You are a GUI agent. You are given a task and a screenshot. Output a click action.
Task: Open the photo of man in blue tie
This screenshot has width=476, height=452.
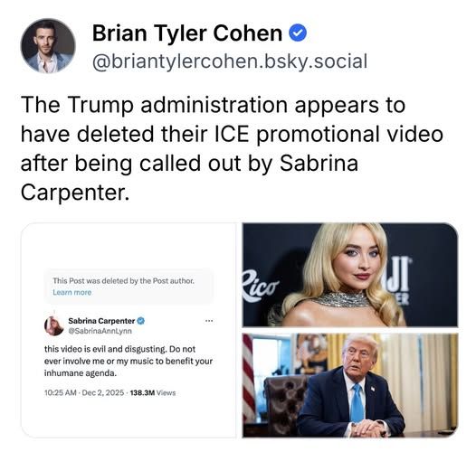pos(350,385)
